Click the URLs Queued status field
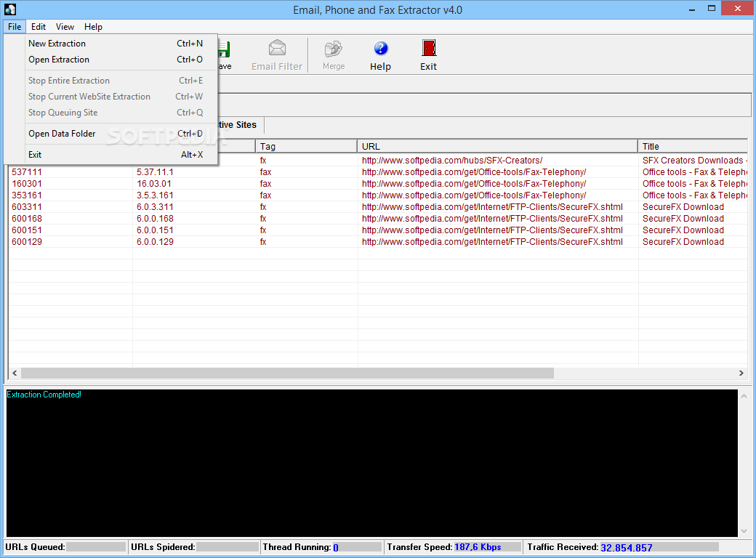This screenshot has width=756, height=558. pos(95,547)
